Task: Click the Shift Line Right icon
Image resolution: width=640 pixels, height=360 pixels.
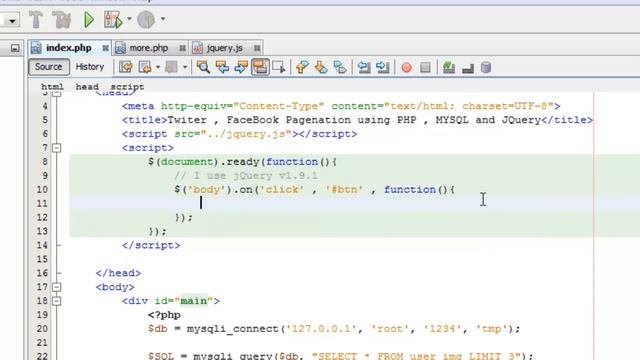Action: point(382,67)
